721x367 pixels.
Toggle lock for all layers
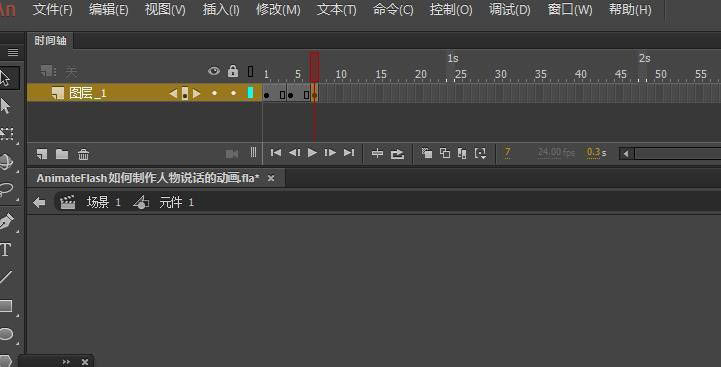[x=233, y=71]
